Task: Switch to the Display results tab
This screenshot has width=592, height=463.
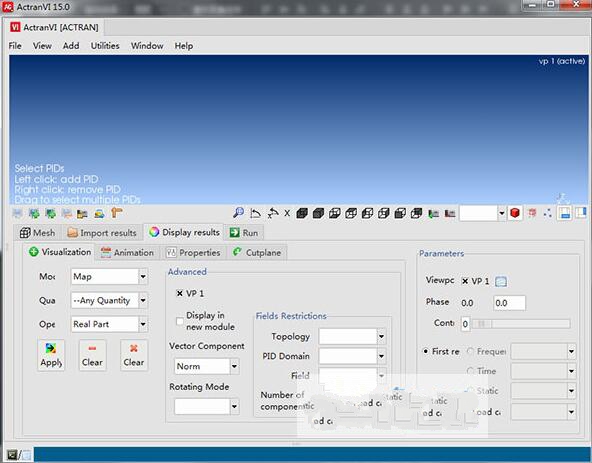Action: click(184, 232)
